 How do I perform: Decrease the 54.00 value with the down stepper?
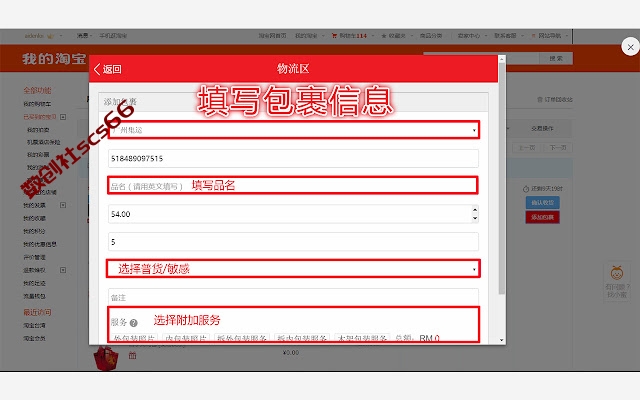(475, 218)
